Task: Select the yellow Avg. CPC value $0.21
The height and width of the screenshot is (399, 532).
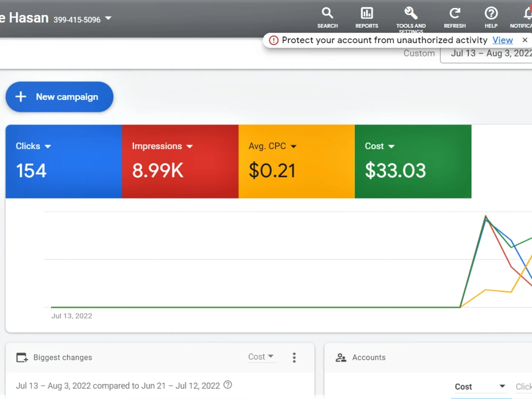Action: coord(272,171)
